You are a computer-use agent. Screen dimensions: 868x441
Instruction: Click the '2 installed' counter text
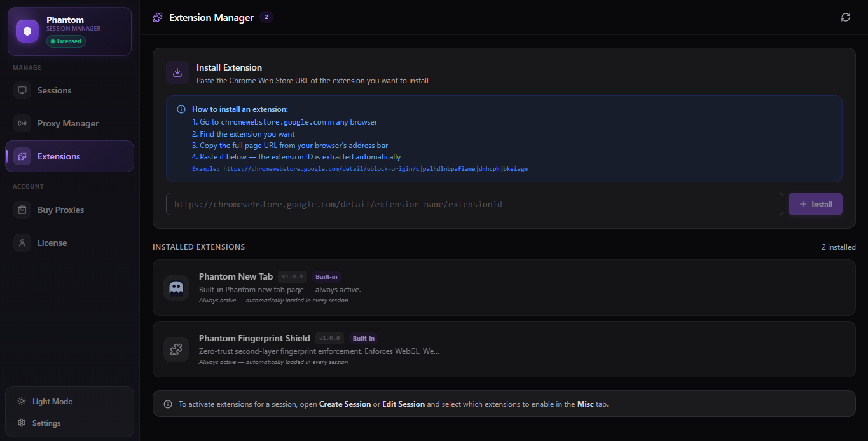point(838,247)
